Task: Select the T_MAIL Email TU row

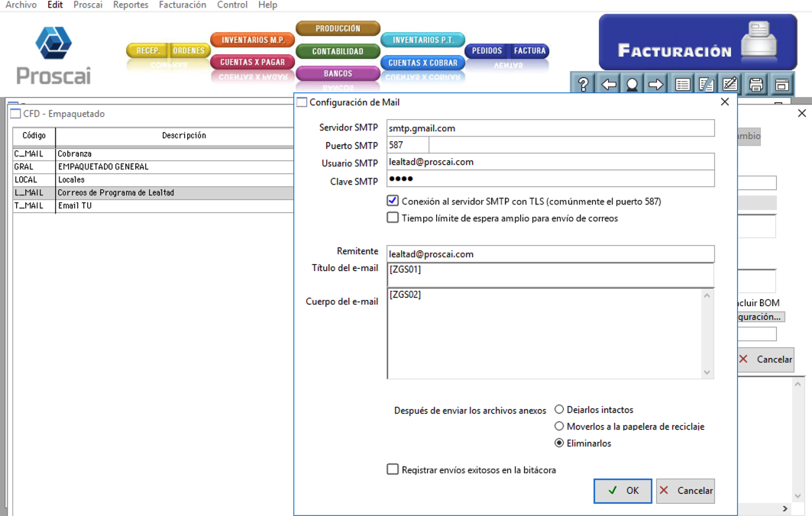Action: (154, 205)
